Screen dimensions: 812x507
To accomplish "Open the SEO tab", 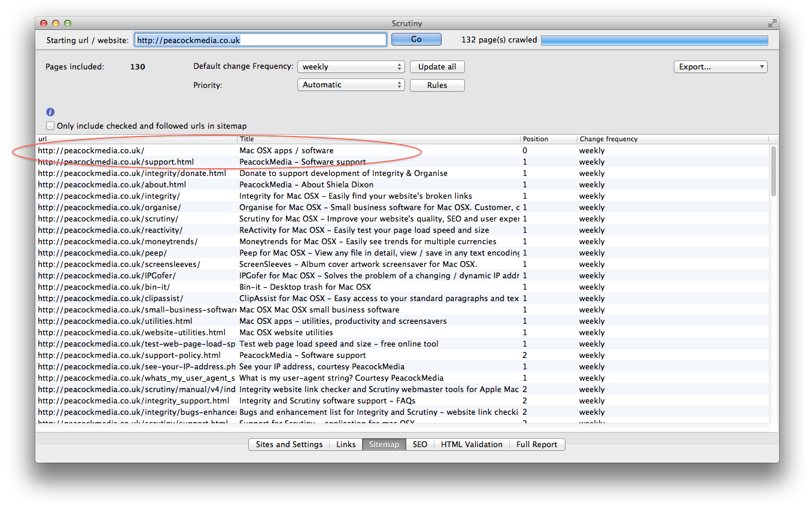I will (x=420, y=444).
